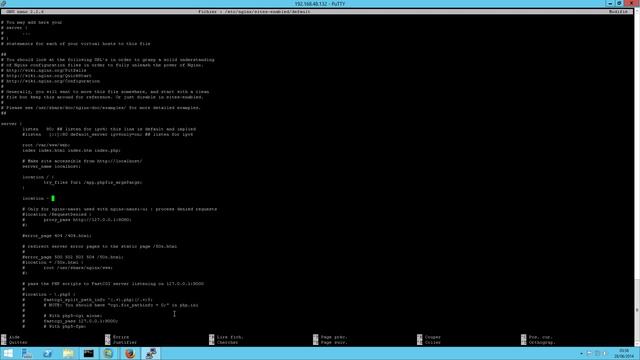Click the PuTTY window title bar

click(320, 4)
